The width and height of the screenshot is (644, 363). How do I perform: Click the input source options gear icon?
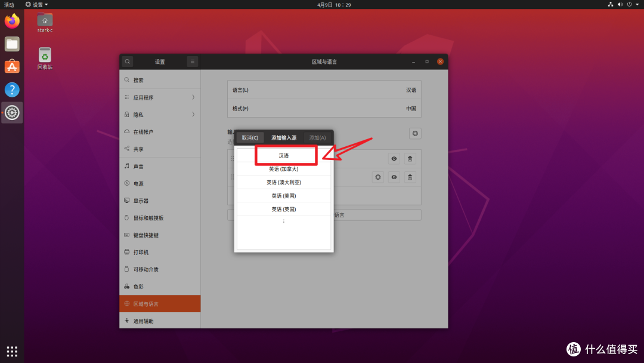point(415,133)
